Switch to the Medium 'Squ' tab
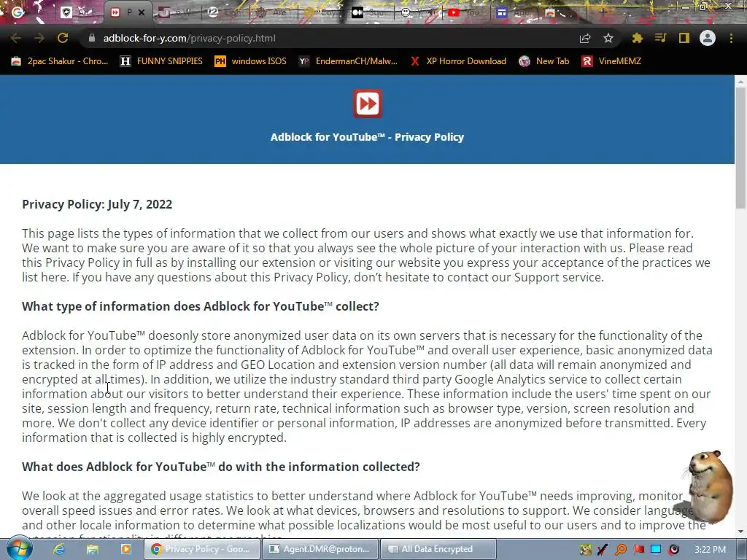Viewport: 747px width, 560px height. [x=368, y=12]
